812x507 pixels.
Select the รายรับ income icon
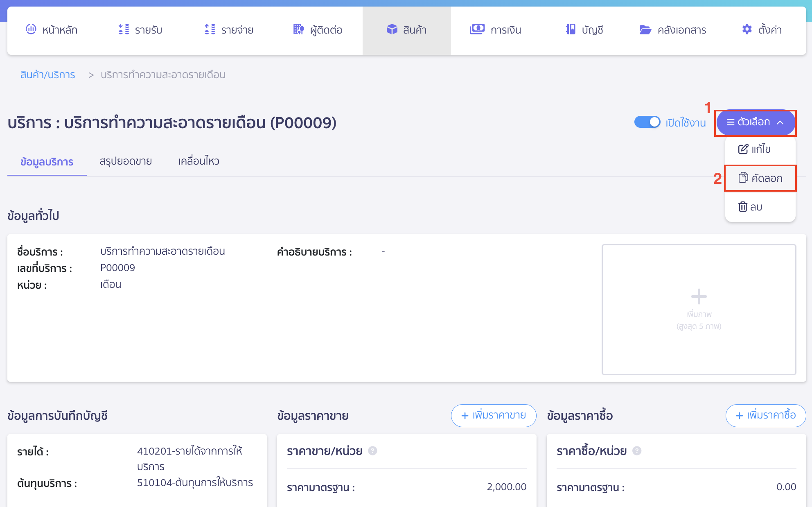pos(122,29)
